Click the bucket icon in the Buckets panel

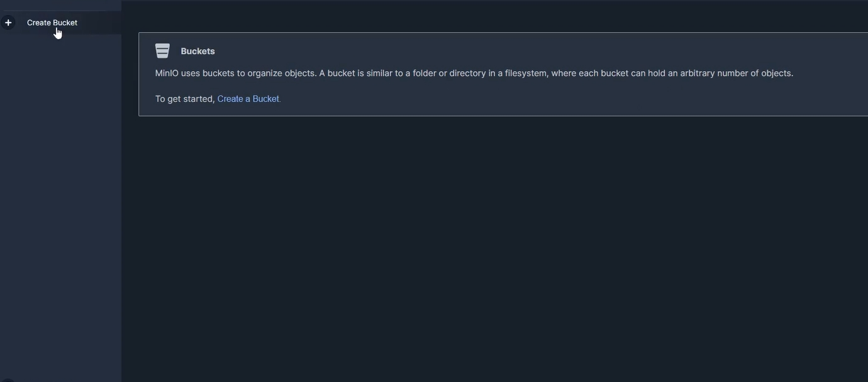(x=162, y=51)
